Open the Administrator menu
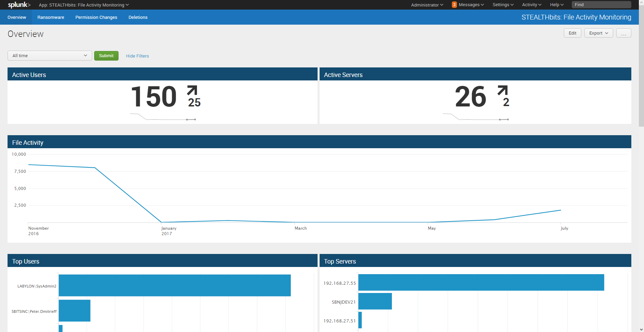 (x=427, y=5)
